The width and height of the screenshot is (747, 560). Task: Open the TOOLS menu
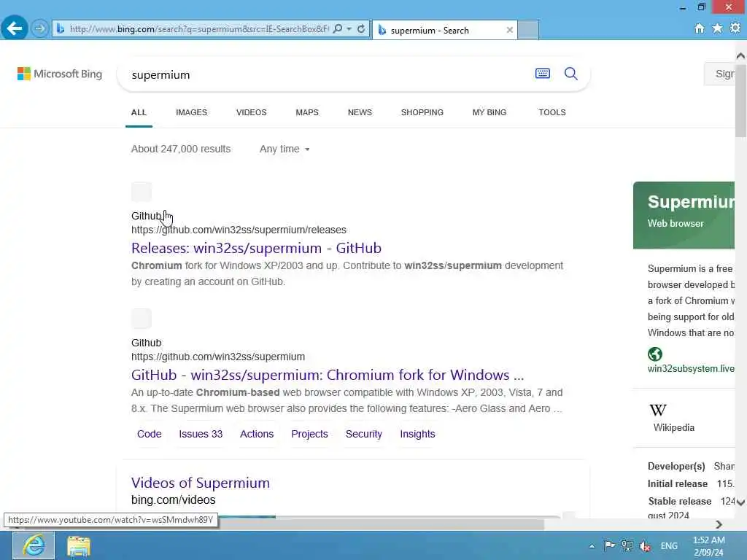coord(552,112)
